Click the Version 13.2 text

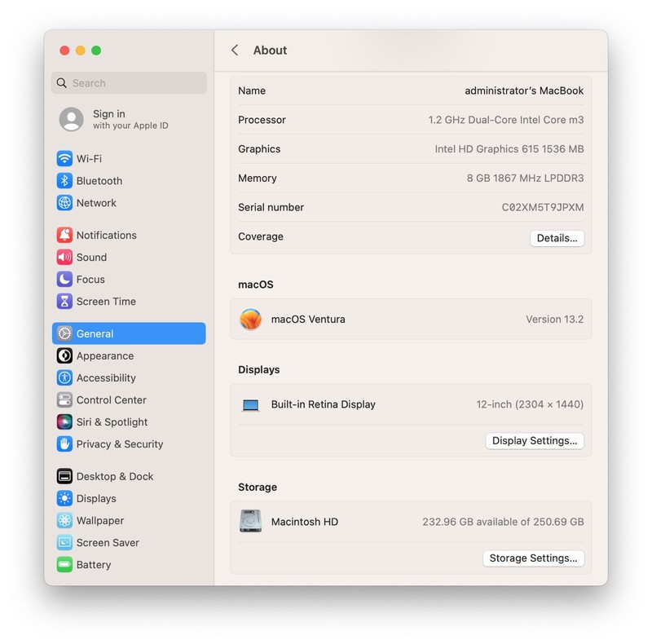point(555,319)
